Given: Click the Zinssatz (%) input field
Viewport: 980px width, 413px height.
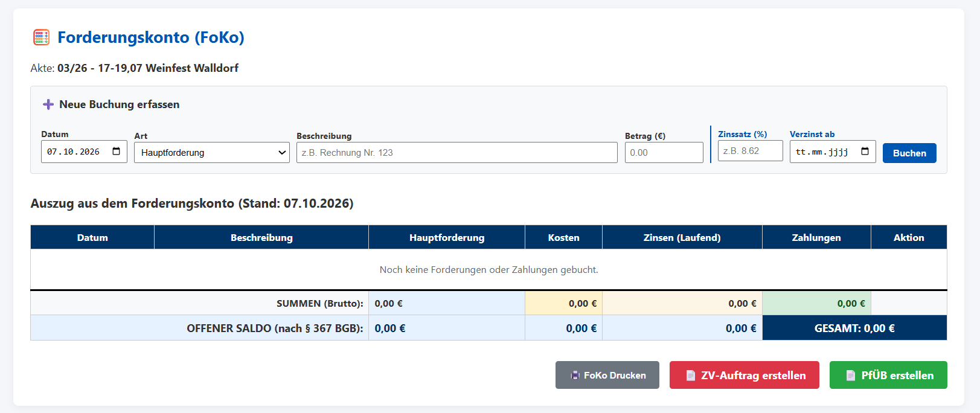Looking at the screenshot, I should 751,151.
